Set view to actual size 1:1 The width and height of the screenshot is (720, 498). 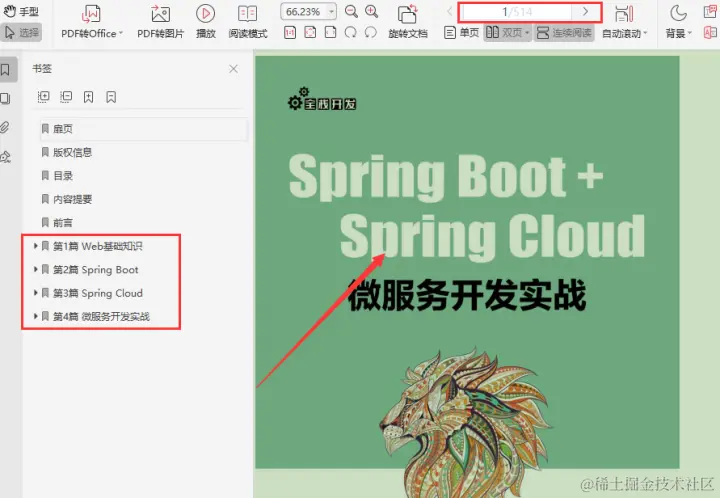pos(290,32)
